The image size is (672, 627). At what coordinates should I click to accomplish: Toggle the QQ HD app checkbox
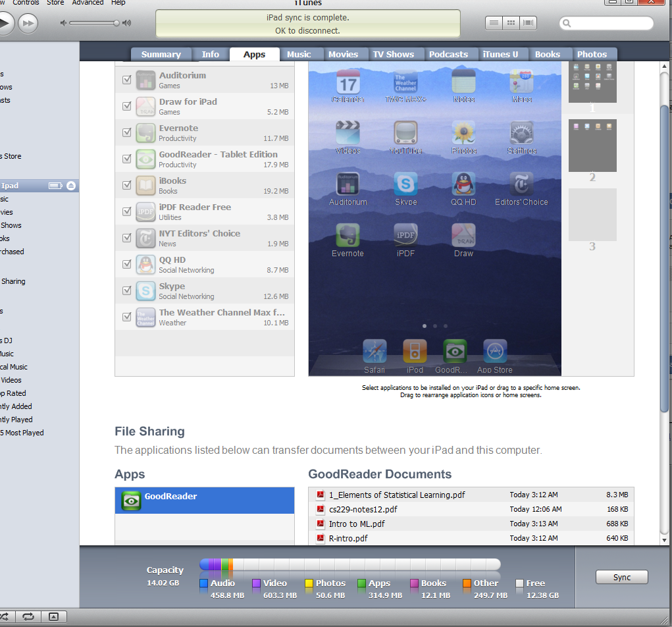point(127,263)
